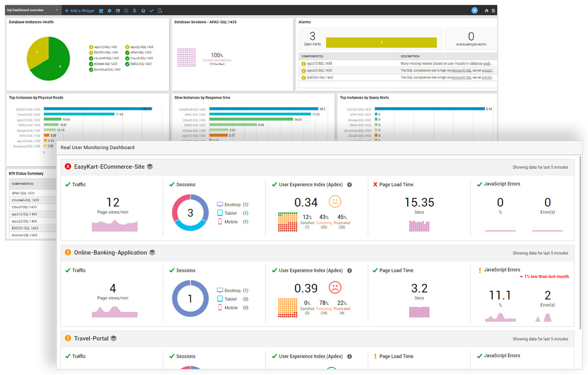Select Eurocloud-SQL:1433 in the health legend
The height and width of the screenshot is (375, 588).
tap(105, 70)
